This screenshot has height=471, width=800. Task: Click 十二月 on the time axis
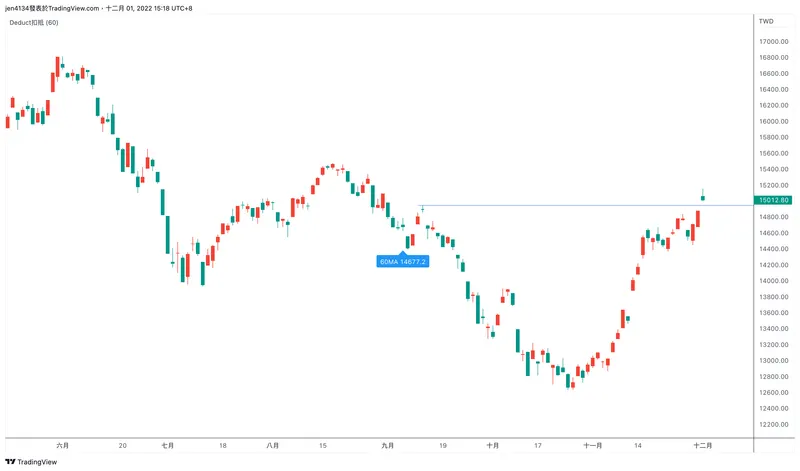(x=703, y=445)
